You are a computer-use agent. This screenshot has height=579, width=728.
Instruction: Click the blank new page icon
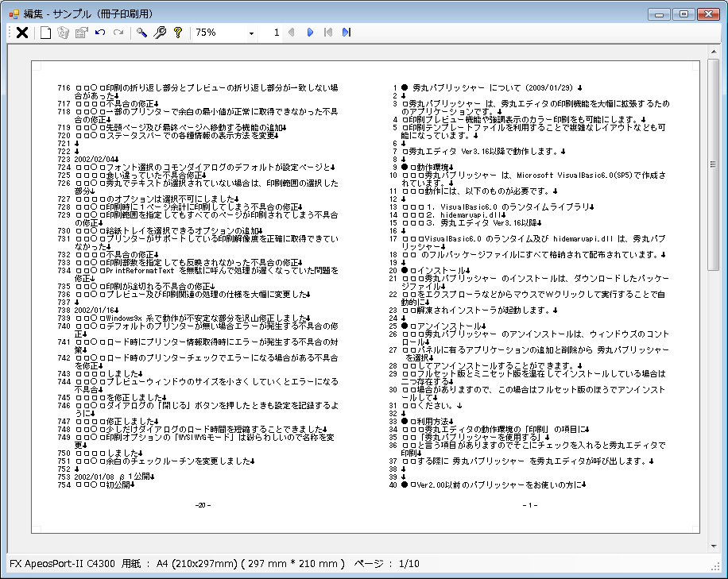click(x=45, y=33)
